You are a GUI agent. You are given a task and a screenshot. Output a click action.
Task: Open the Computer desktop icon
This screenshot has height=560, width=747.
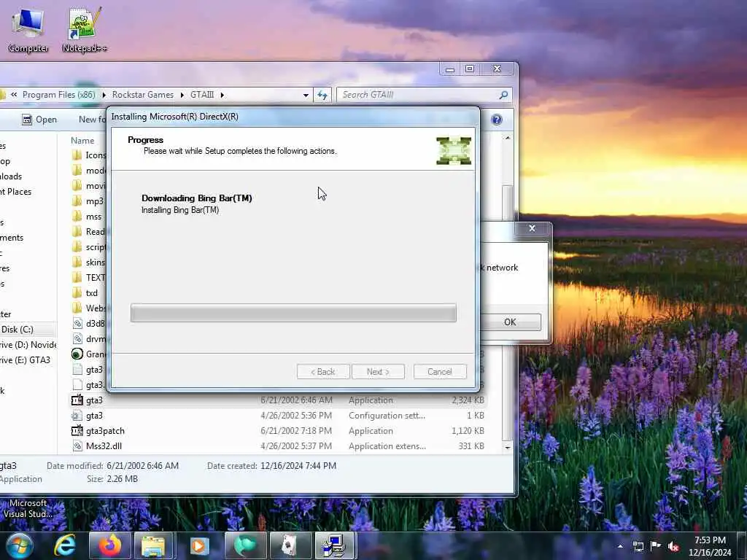click(28, 31)
